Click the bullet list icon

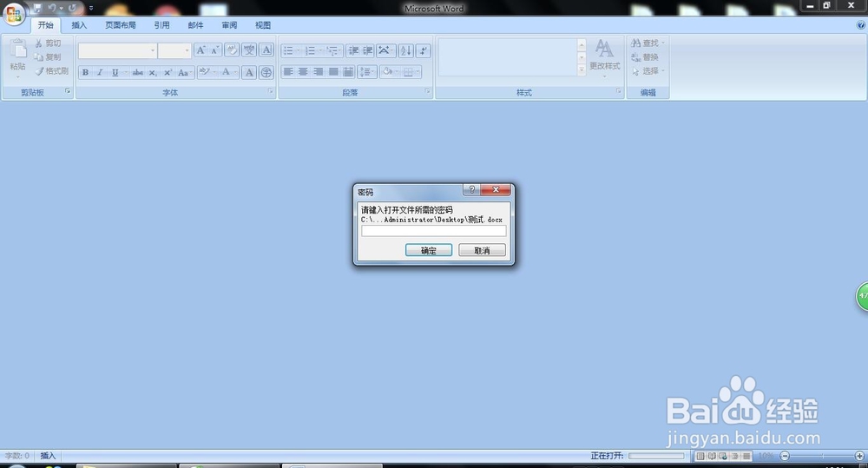(288, 51)
